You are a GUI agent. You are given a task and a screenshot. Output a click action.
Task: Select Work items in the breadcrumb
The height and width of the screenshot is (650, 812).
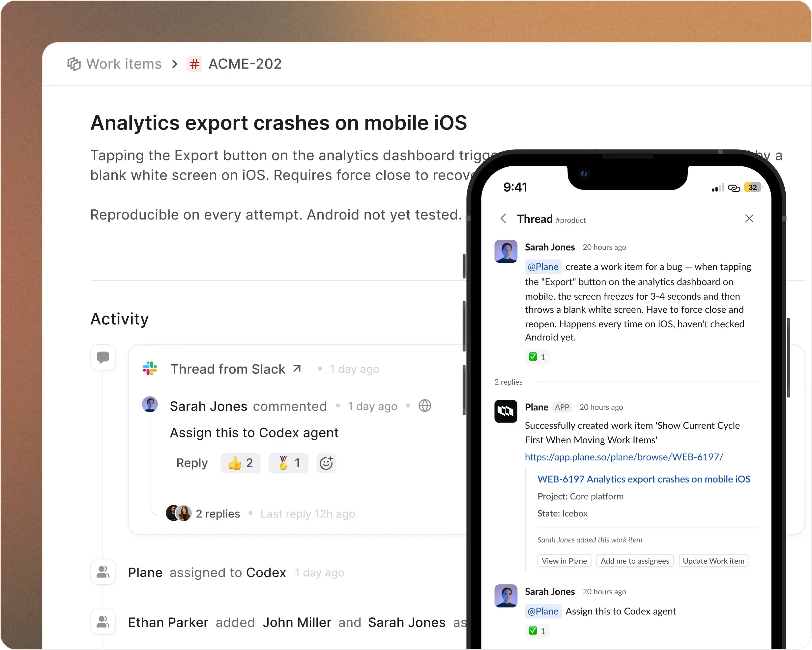[x=123, y=64]
